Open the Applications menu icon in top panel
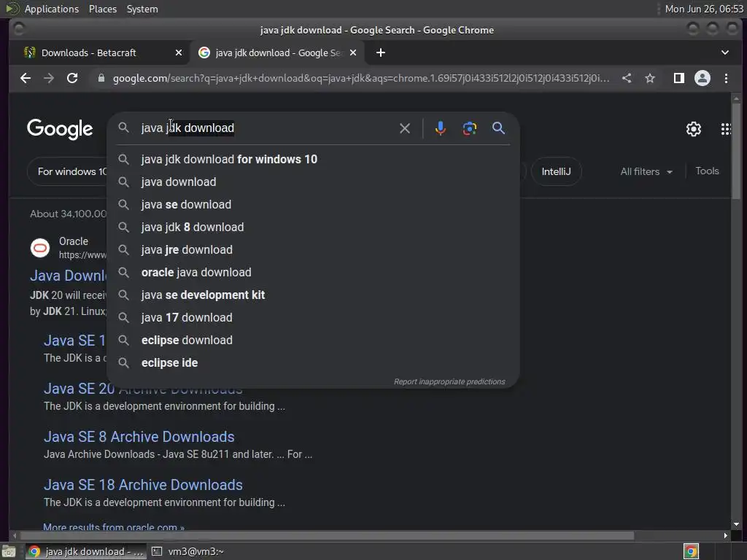 [12, 9]
